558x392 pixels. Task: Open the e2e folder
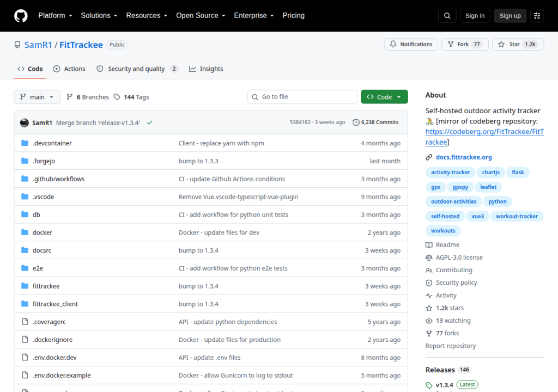[x=38, y=268]
